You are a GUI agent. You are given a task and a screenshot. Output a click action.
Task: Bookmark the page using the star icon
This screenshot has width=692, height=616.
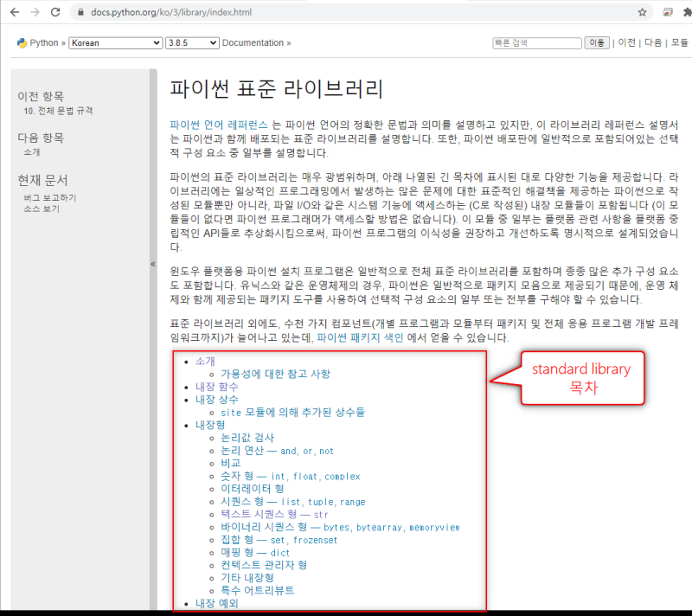pos(644,13)
